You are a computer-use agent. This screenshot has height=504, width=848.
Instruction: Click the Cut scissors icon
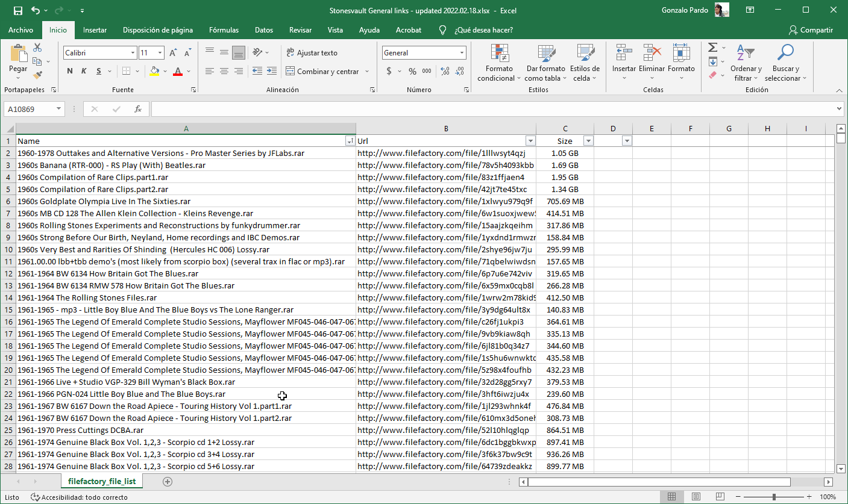37,48
